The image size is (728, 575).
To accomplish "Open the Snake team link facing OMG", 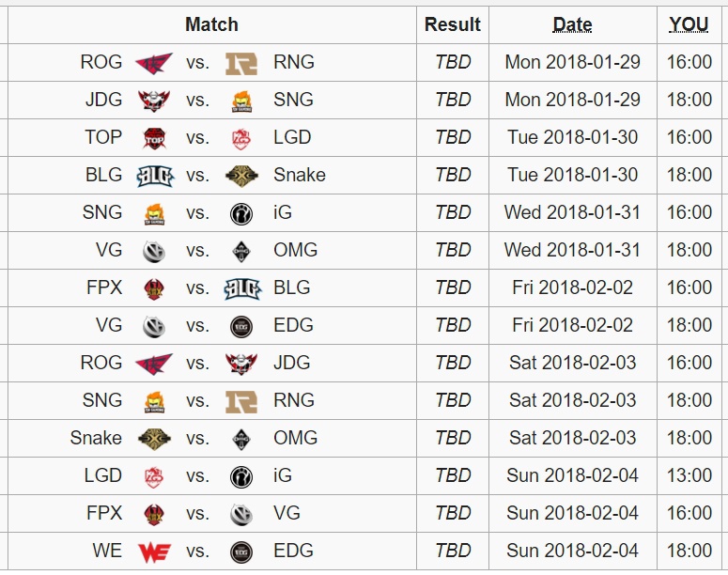I will tap(96, 438).
